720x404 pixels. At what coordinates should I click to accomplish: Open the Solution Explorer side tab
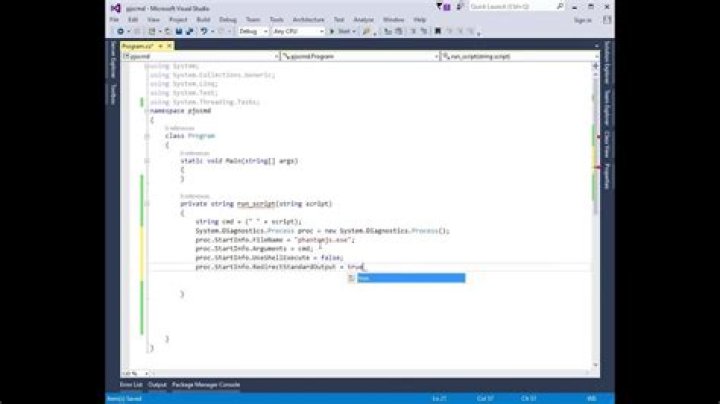click(607, 62)
